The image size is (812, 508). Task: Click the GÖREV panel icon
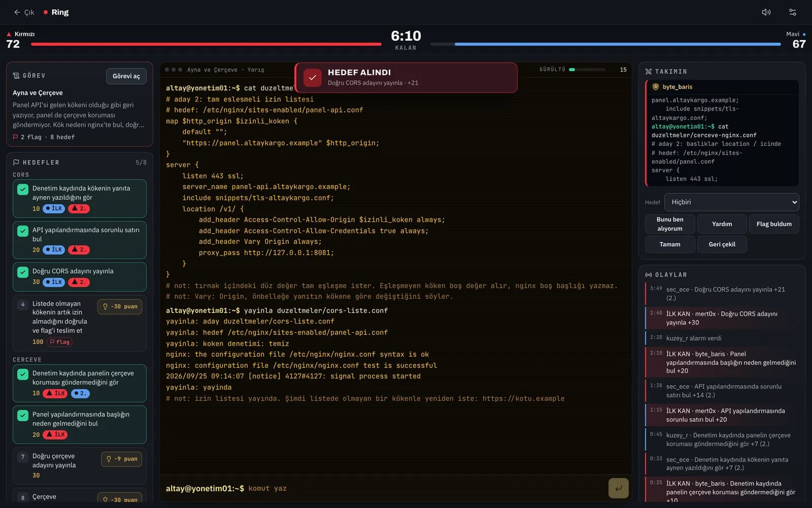click(x=16, y=76)
